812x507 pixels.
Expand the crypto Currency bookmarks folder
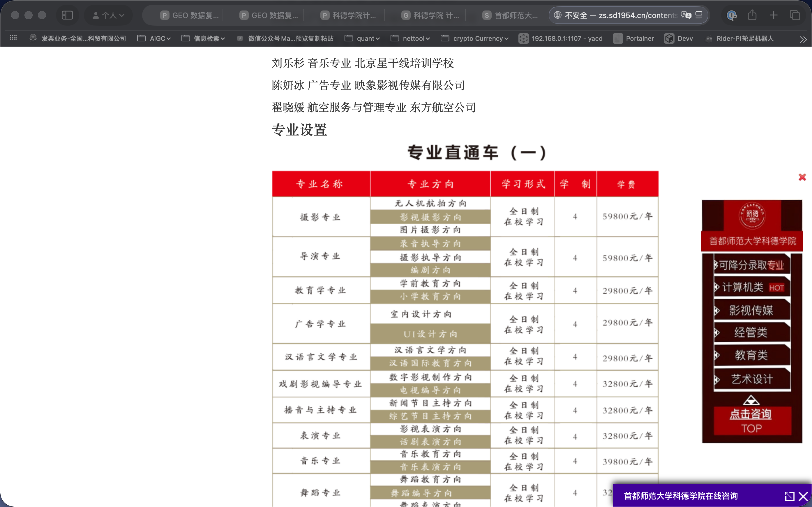(x=474, y=38)
